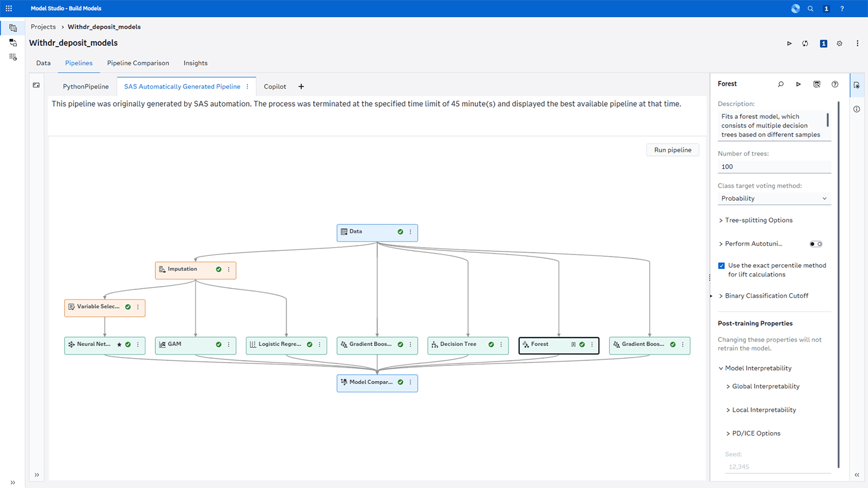
Task: Expand Binary Classification Cutoff
Action: click(x=767, y=295)
